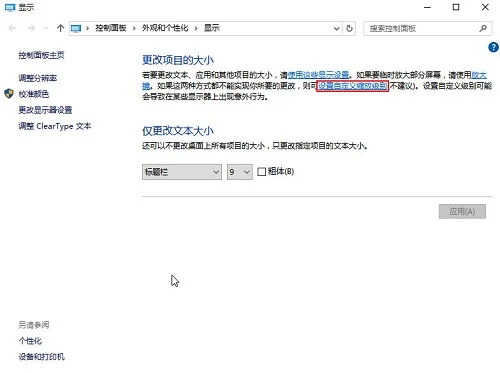The image size is (500, 373).
Task: Open 调整 ClearType 文本 link
Action: (55, 126)
